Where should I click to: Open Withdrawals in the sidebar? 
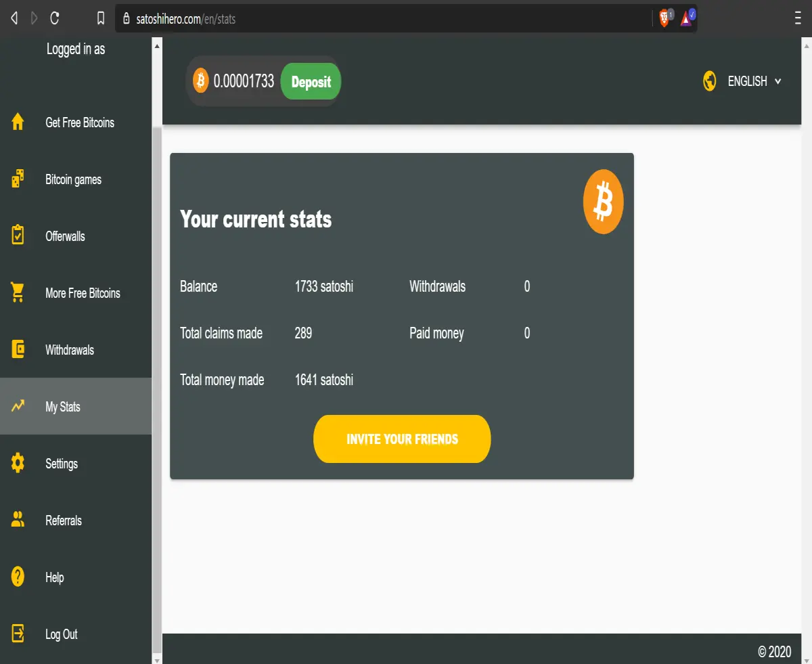pos(76,350)
